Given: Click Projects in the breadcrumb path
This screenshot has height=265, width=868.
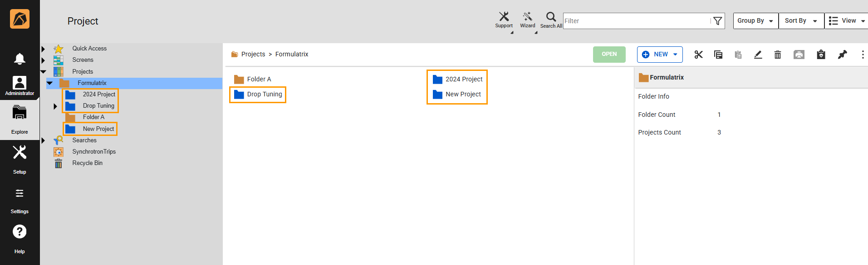Looking at the screenshot, I should coord(253,55).
